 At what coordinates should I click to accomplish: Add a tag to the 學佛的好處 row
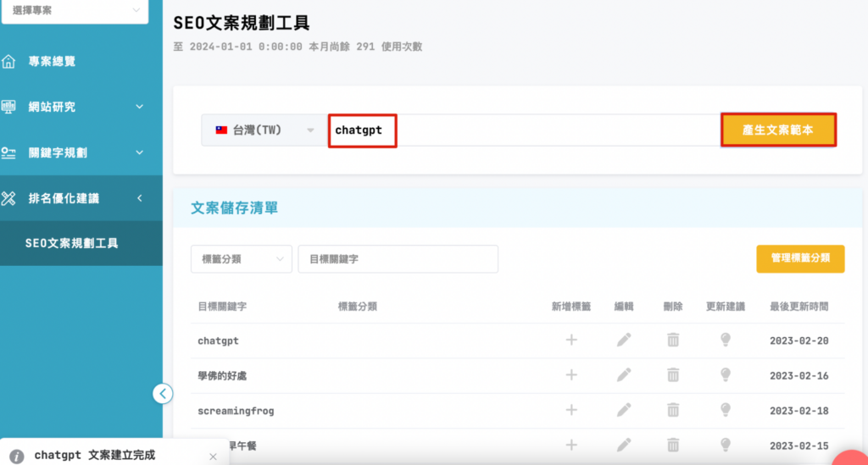tap(571, 375)
